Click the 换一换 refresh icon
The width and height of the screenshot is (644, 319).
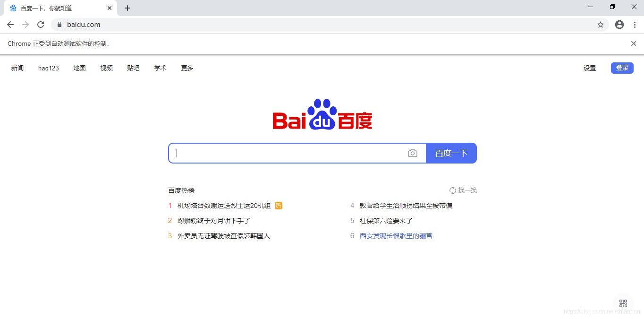(453, 190)
